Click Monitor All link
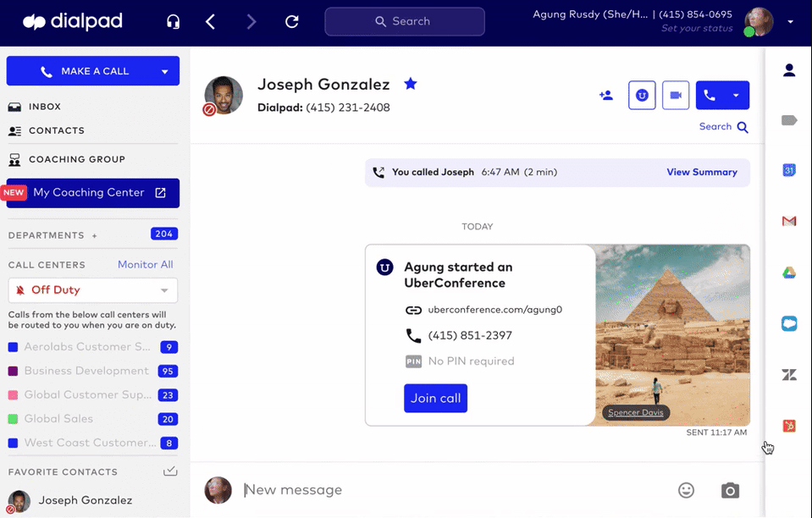The image size is (812, 518). coord(145,264)
